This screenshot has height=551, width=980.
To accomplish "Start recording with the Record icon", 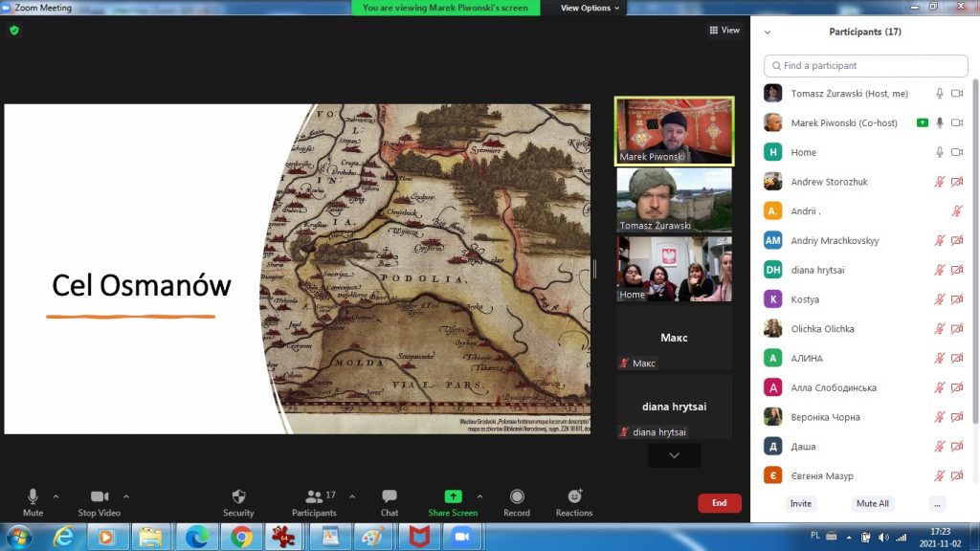I will [x=517, y=496].
